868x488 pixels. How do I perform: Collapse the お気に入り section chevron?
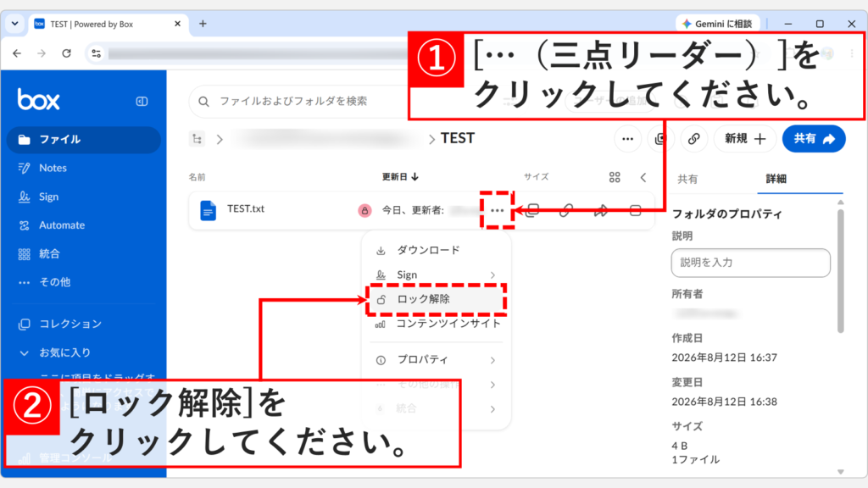click(x=24, y=352)
